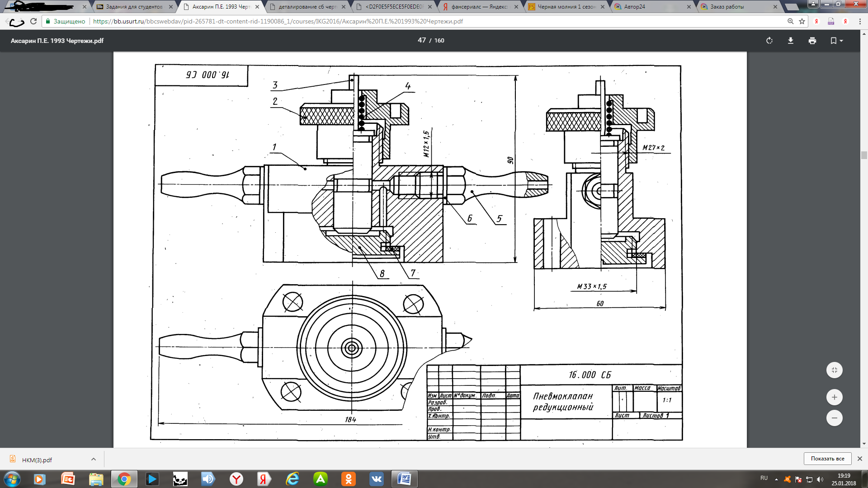
Task: Expand options for НКМ(3).pdf download
Action: coord(94,459)
